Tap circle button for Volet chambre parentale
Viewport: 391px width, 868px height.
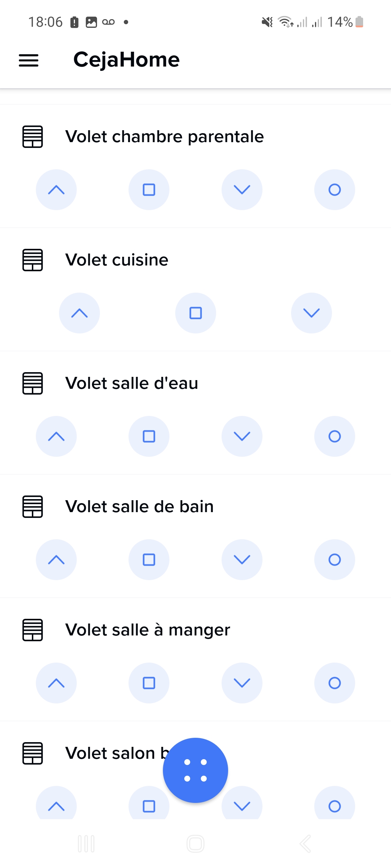(335, 190)
